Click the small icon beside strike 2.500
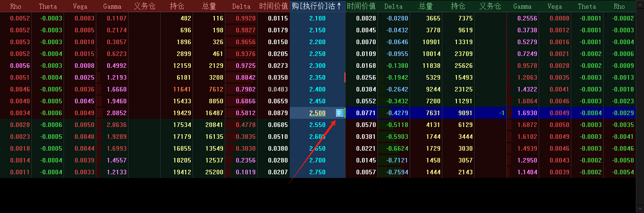 click(339, 113)
